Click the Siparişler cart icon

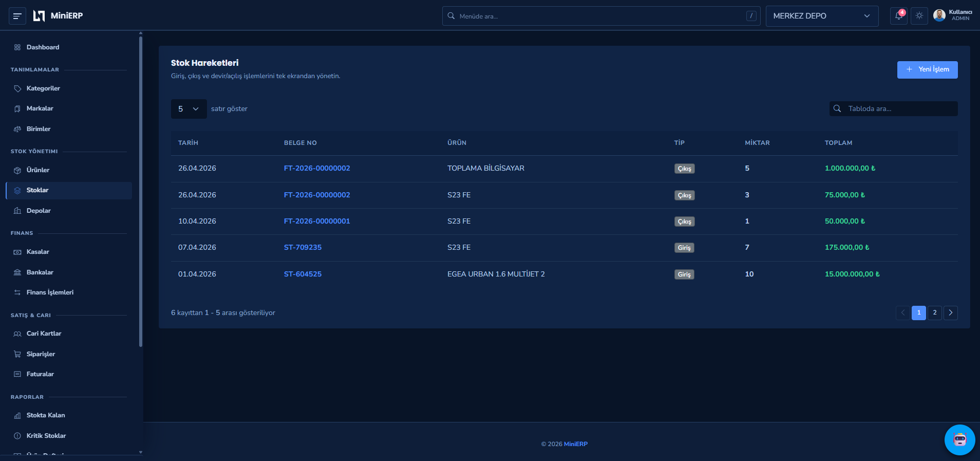(17, 354)
